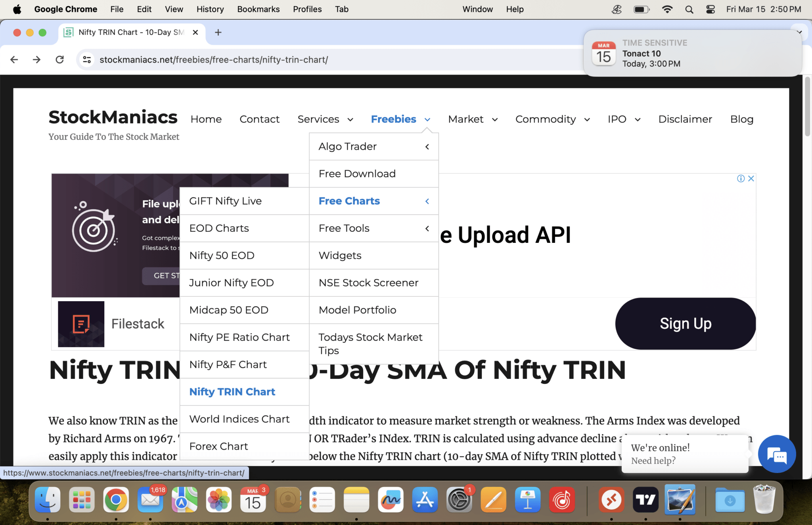Click the Spotlight search icon
The width and height of the screenshot is (812, 525).
click(689, 9)
